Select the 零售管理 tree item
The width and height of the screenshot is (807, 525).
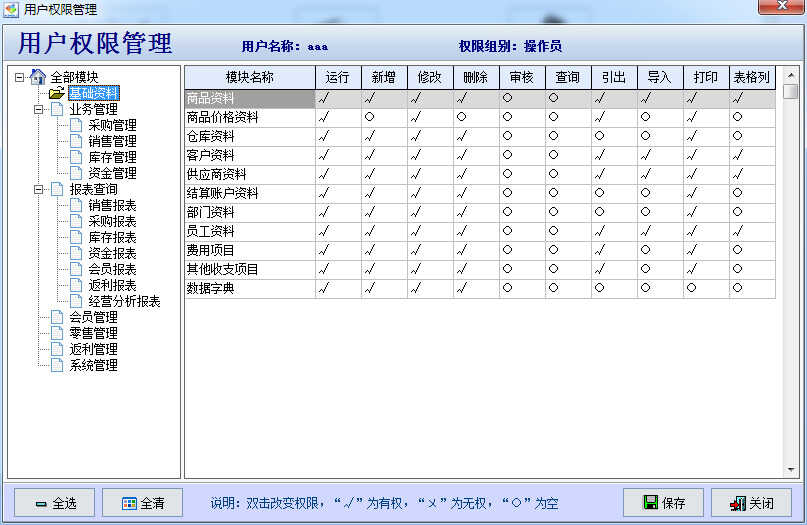pyautogui.click(x=93, y=333)
